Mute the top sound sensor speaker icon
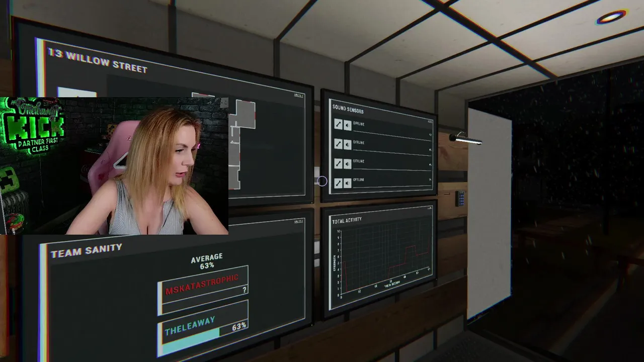This screenshot has width=644, height=362. click(347, 125)
